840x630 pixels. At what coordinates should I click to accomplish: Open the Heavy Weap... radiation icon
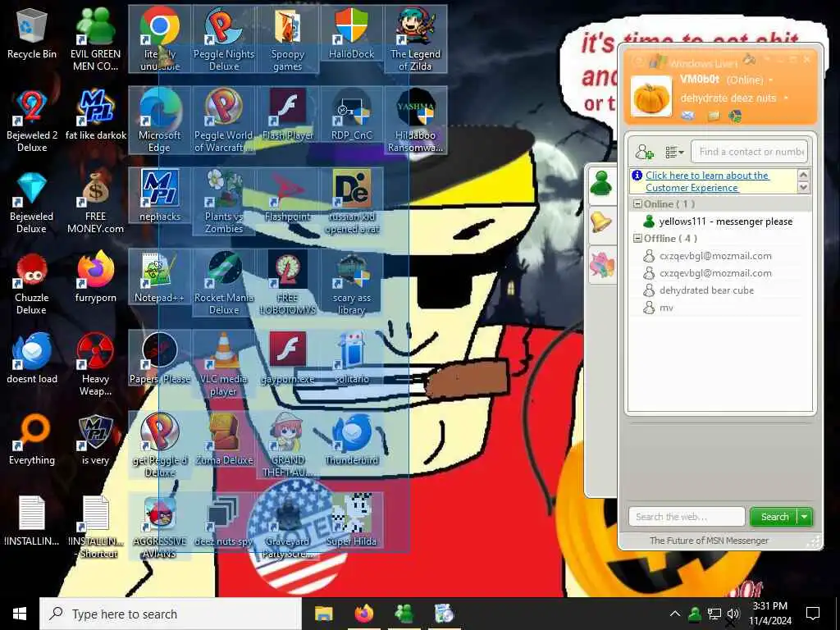95,364
